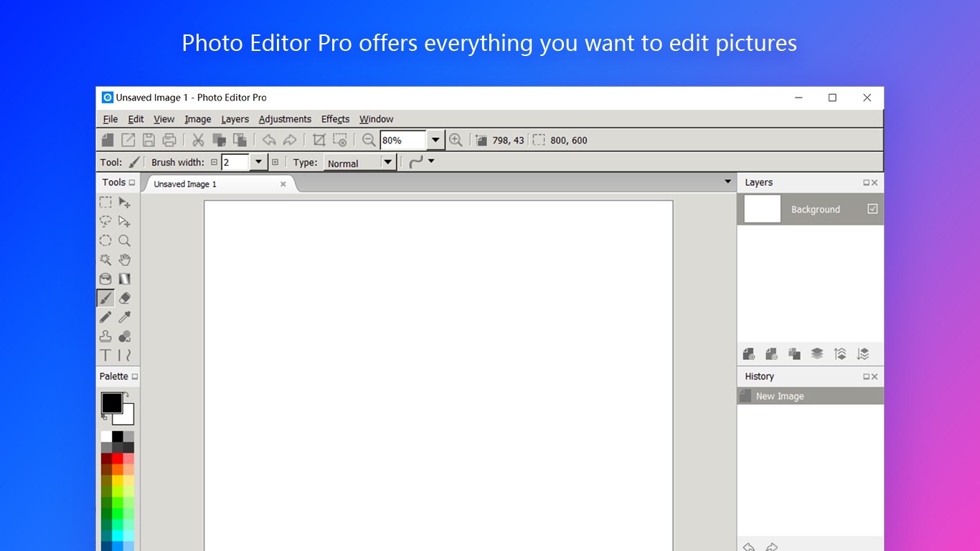This screenshot has height=551, width=980.
Task: Click the Copy toolbar icon
Action: (219, 140)
